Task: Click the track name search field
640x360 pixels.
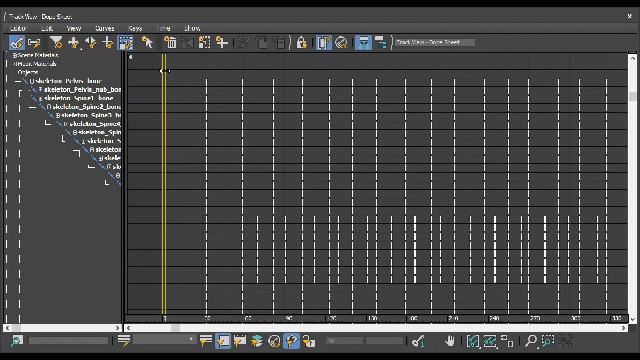Action: coord(68,340)
